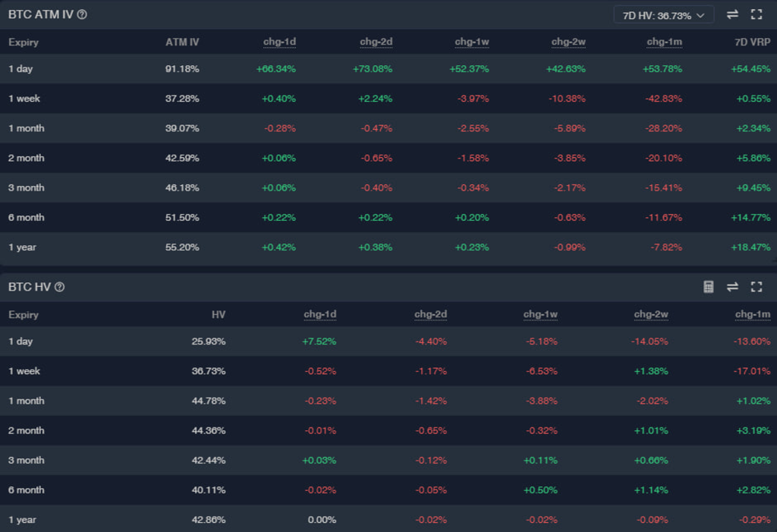This screenshot has height=532, width=777.
Task: Click the Expiry header in BTC HV table
Action: [x=24, y=315]
